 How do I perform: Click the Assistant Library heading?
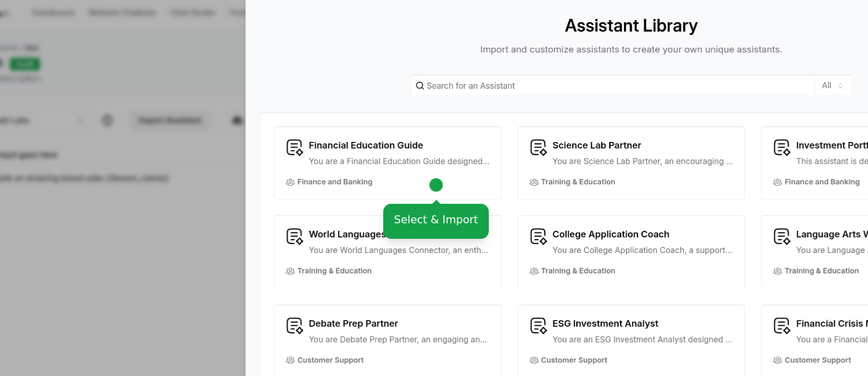coord(631,26)
